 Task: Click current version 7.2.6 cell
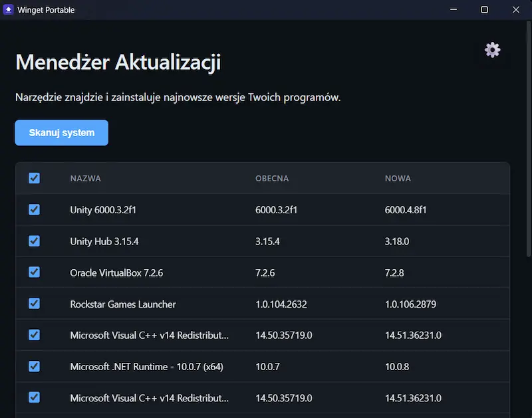click(x=265, y=273)
